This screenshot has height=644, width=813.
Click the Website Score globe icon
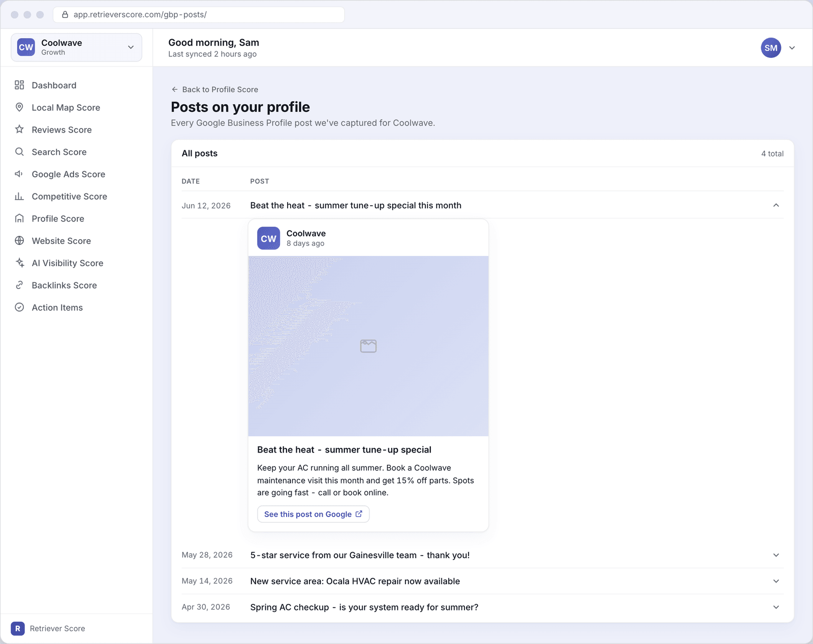[19, 241]
